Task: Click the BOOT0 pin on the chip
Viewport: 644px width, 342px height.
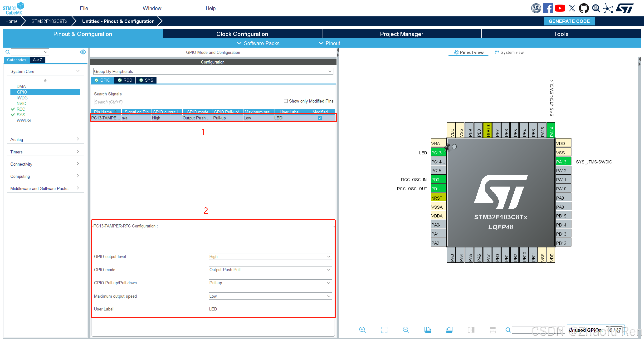Action: (x=488, y=130)
